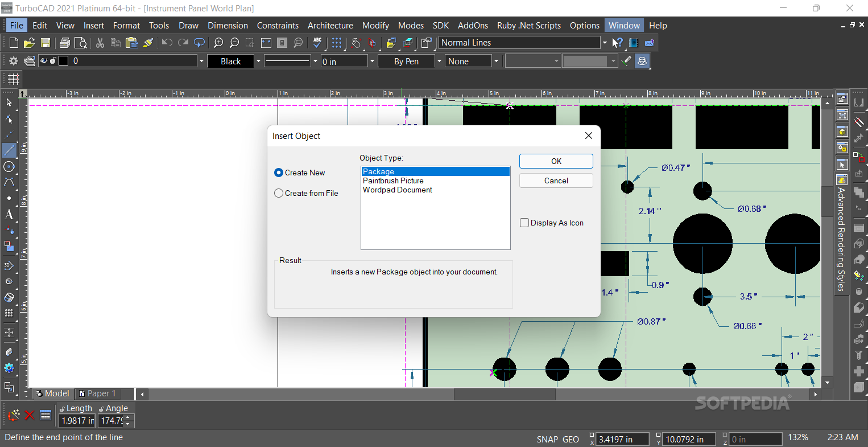This screenshot has width=868, height=447.
Task: Select the Create New radio button
Action: 279,173
